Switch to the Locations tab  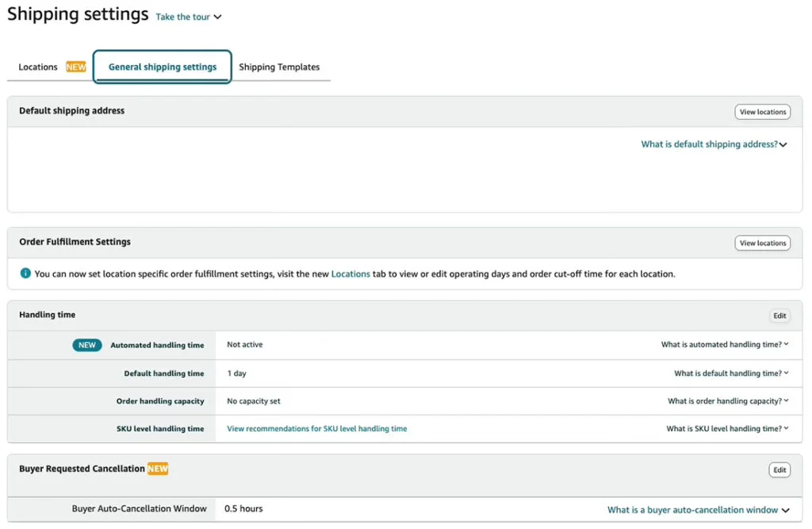coord(37,67)
